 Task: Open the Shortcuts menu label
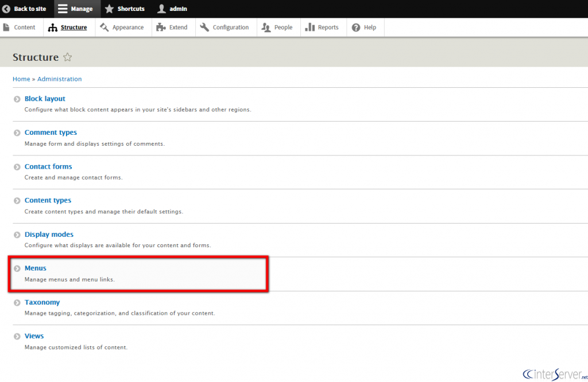coord(131,9)
